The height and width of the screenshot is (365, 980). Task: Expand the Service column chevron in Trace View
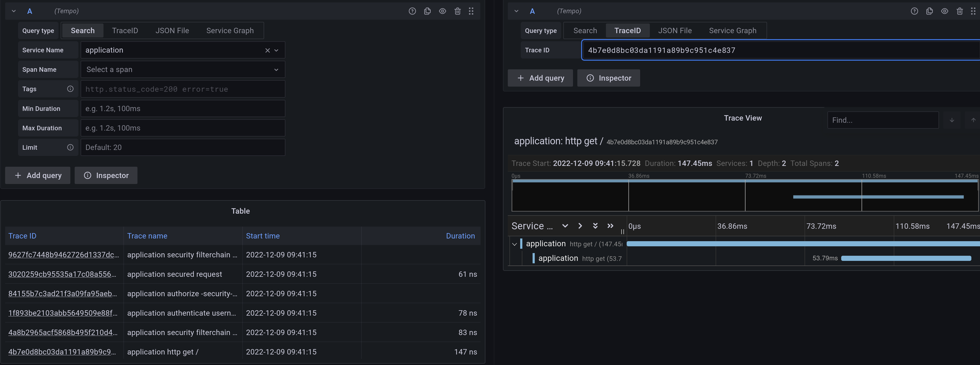pos(565,226)
